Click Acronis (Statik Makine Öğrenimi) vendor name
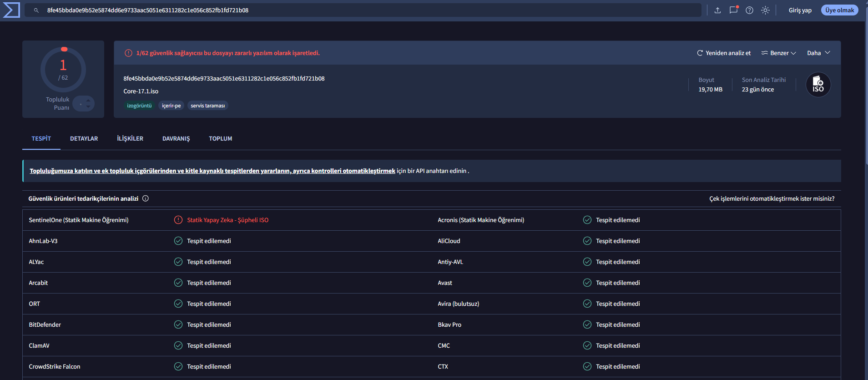 pyautogui.click(x=481, y=220)
